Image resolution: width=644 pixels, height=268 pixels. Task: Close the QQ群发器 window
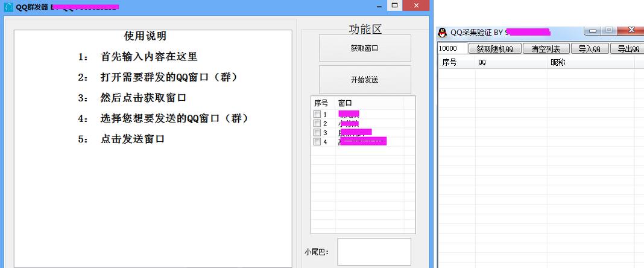click(416, 5)
